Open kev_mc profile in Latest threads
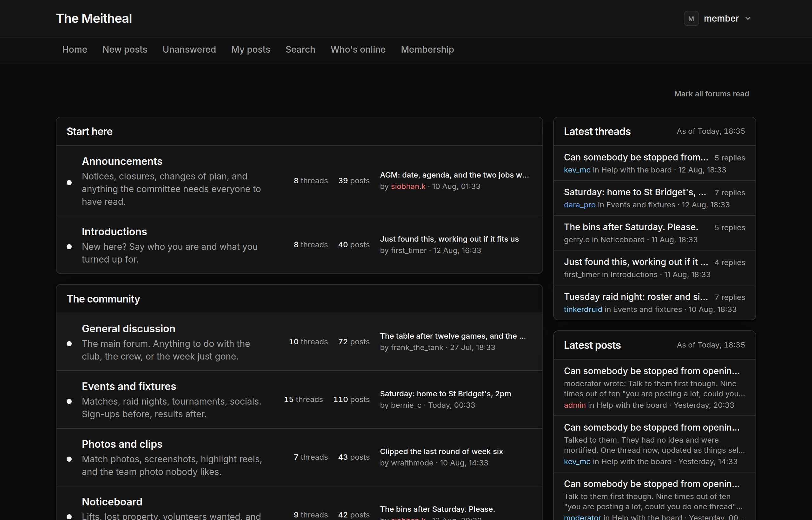 point(577,170)
